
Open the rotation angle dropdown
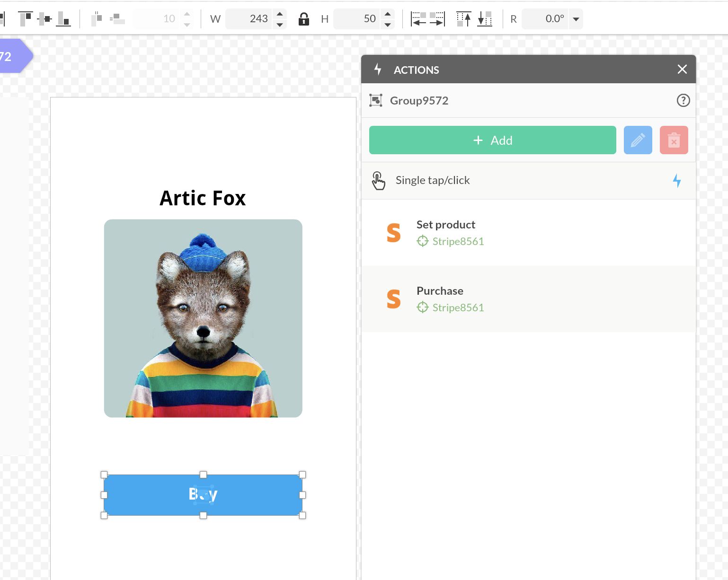576,19
